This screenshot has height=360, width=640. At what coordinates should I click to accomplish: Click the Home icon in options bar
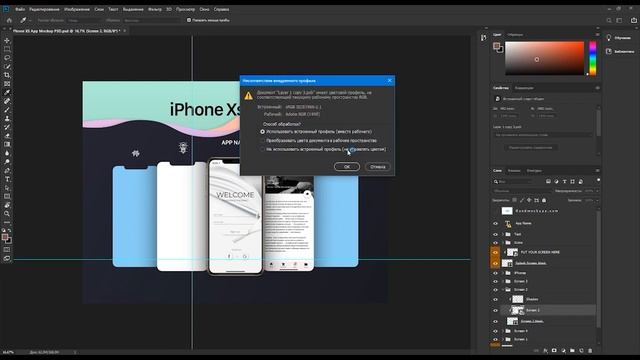(x=9, y=20)
